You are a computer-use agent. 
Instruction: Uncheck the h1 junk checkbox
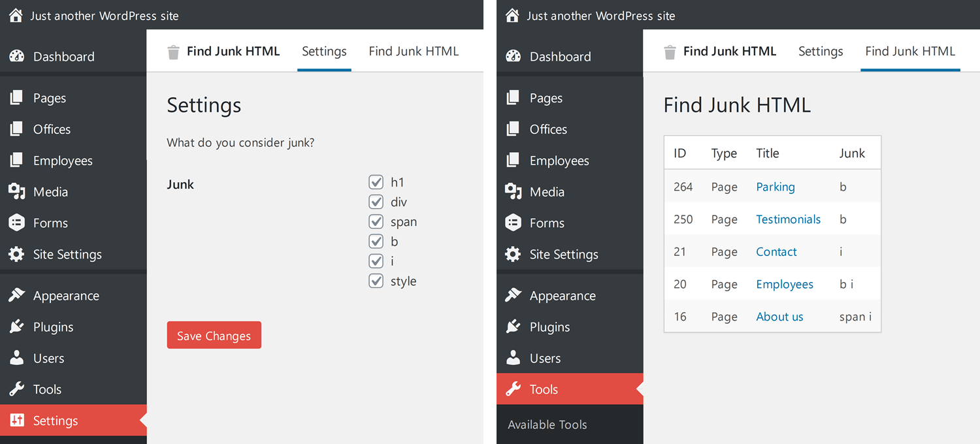[376, 182]
